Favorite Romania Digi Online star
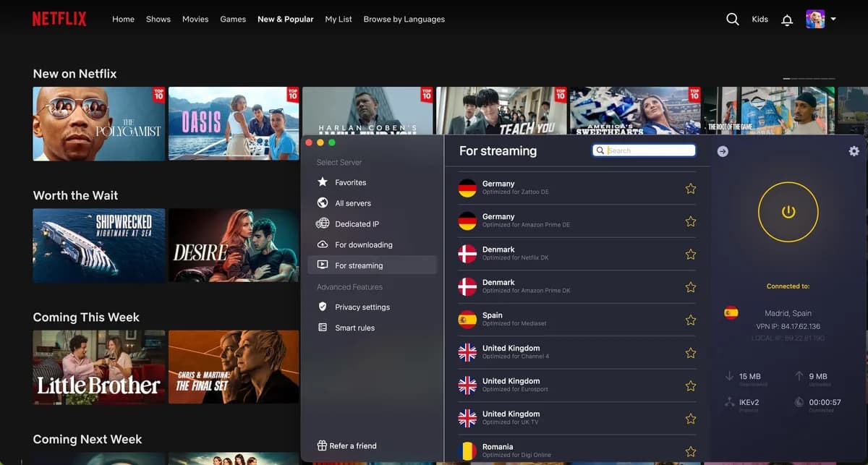Screen dimensions: 868x465 (x=691, y=451)
